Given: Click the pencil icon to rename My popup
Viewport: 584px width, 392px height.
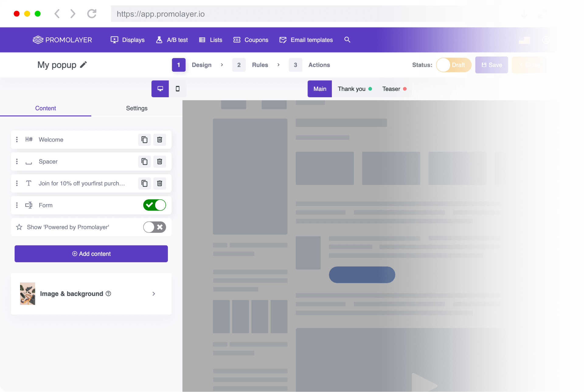Looking at the screenshot, I should [83, 65].
